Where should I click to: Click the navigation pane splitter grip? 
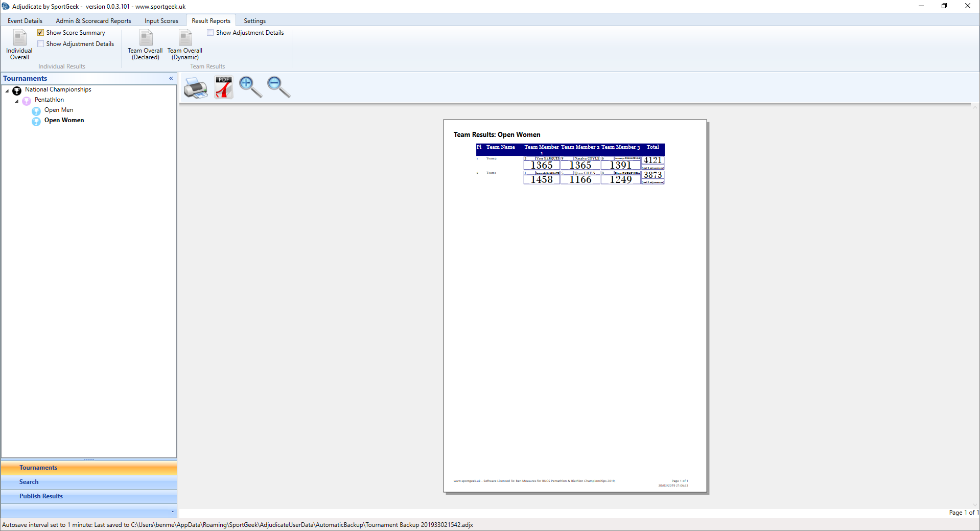tap(89, 459)
